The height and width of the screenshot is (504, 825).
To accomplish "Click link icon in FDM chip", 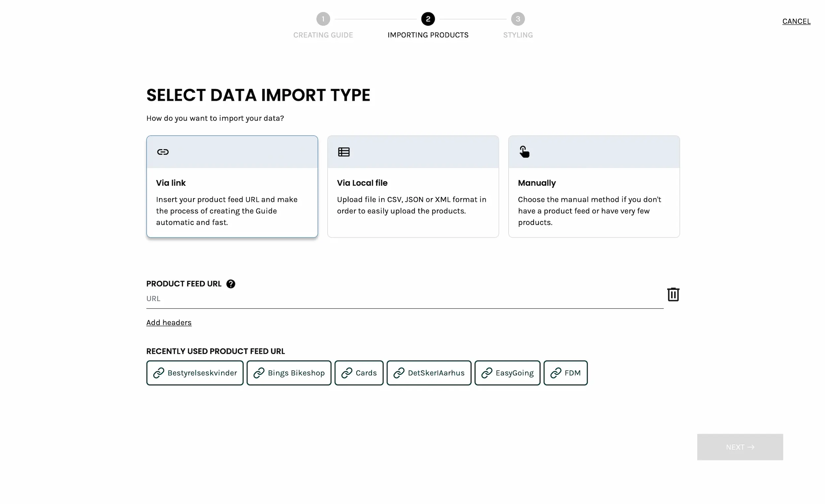I will (x=555, y=373).
